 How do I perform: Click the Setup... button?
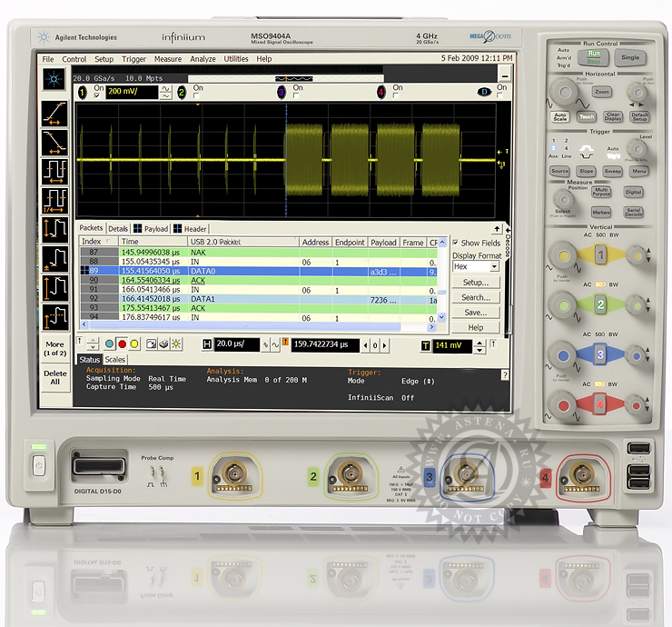pos(476,283)
